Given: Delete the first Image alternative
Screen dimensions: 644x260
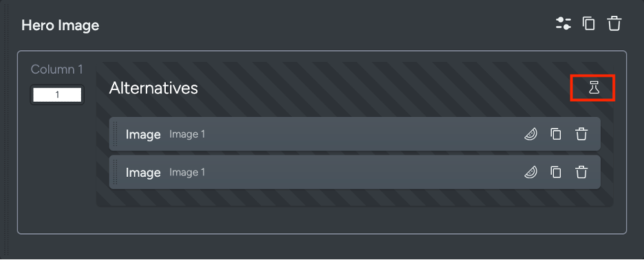Looking at the screenshot, I should 581,134.
